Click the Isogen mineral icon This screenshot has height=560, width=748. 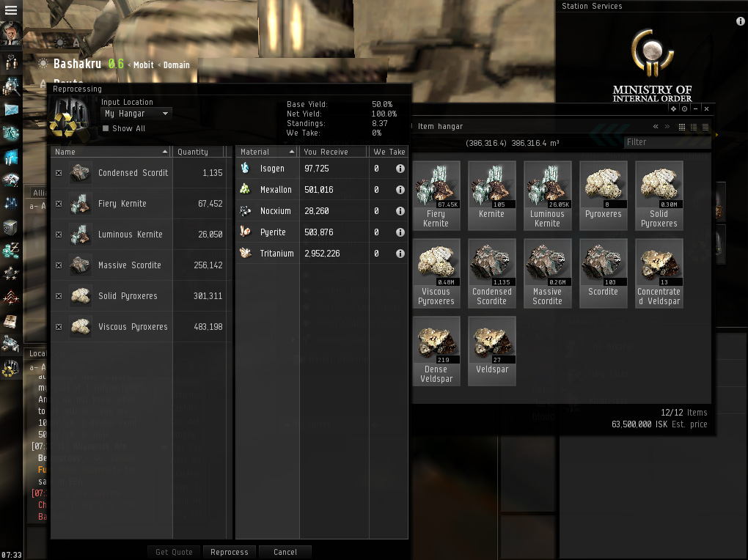(x=245, y=168)
